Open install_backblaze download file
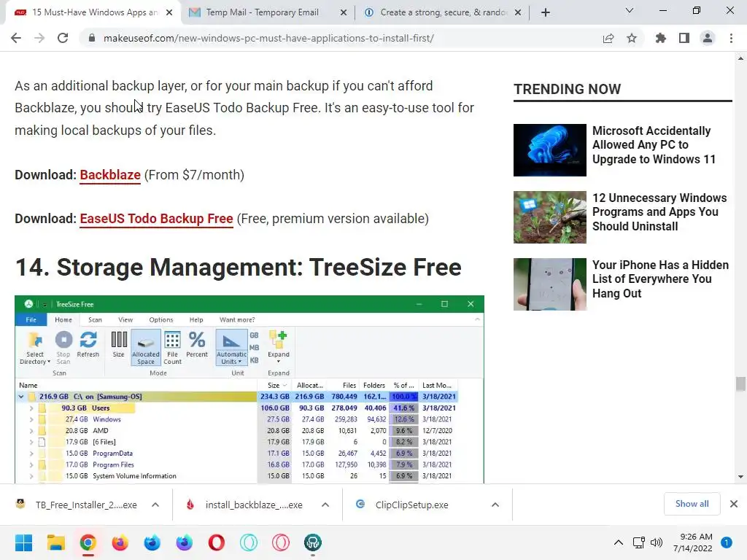747x560 pixels. 245,505
